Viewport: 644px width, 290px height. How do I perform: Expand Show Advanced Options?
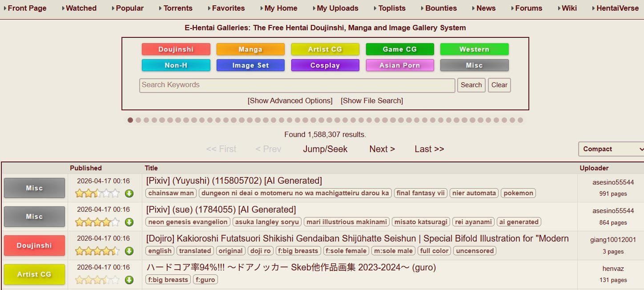(x=290, y=101)
